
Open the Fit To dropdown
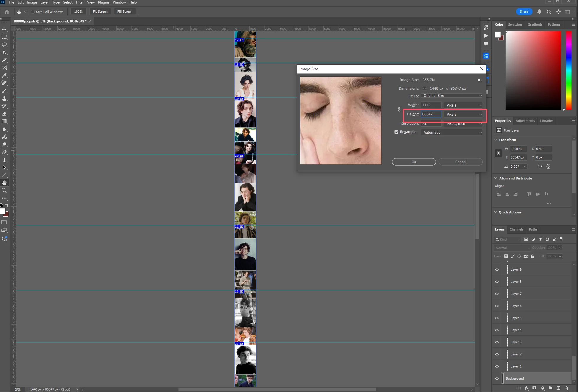click(452, 96)
